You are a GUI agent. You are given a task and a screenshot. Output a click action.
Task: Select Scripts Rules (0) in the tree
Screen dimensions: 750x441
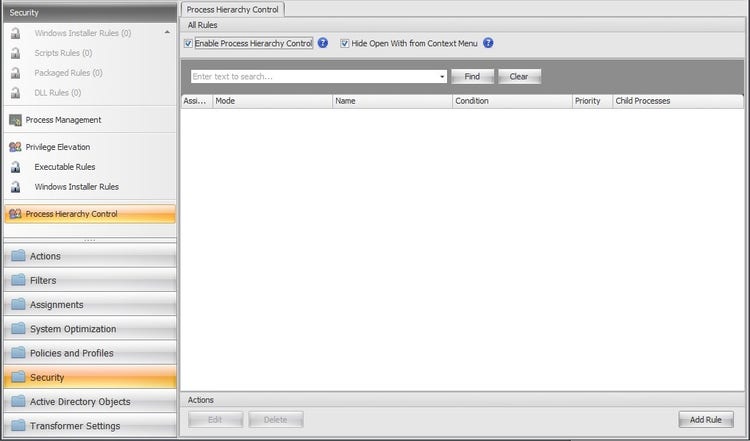(x=63, y=53)
